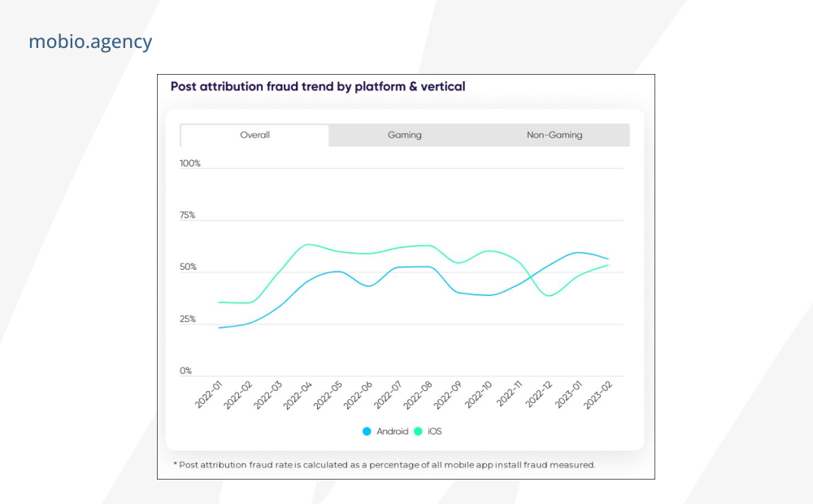Open the Non-Gaming tab
Screen dimensions: 813x504
554,135
